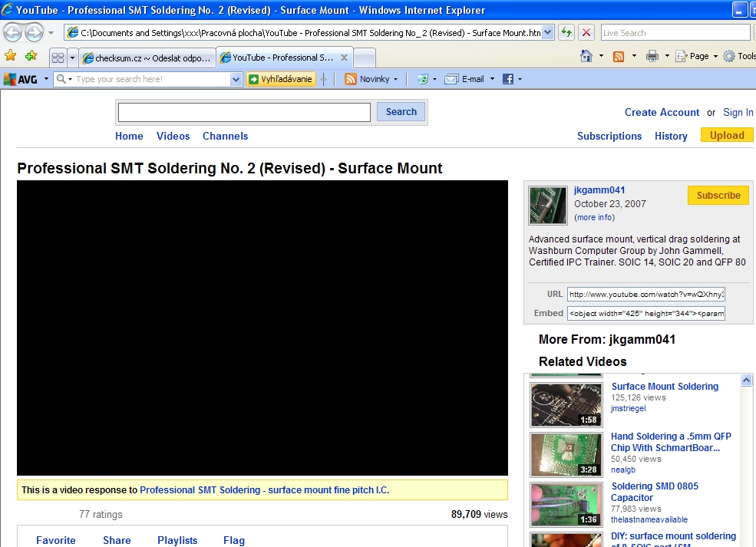Expand the Facebook icon dropdown arrow
This screenshot has width=756, height=547.
click(x=520, y=79)
